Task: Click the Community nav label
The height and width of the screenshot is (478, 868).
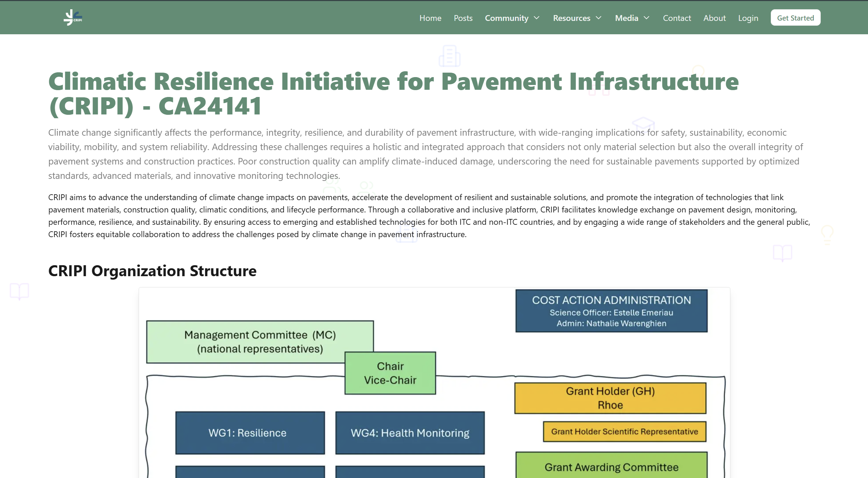Action: pos(507,18)
